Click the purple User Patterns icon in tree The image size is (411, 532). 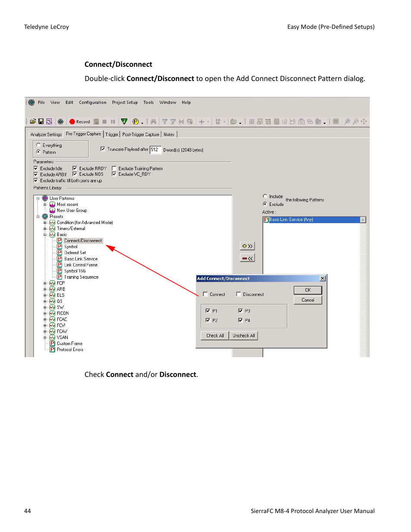click(x=45, y=198)
